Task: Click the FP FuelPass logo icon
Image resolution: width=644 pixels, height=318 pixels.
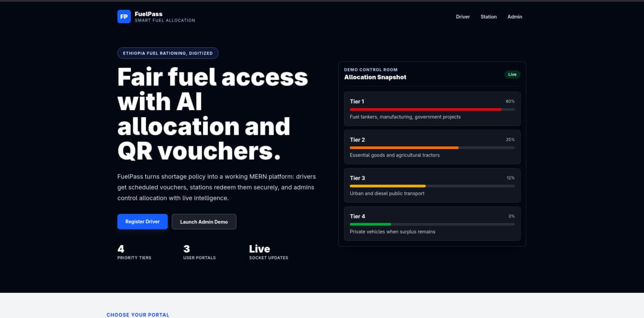Action: pyautogui.click(x=124, y=17)
